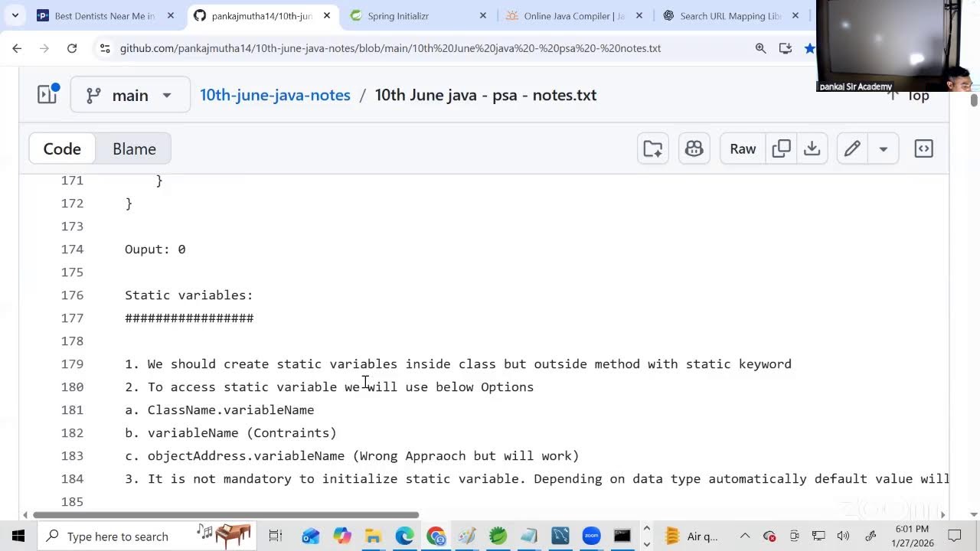Reload the GitHub page
The image size is (980, 551).
pyautogui.click(x=72, y=48)
